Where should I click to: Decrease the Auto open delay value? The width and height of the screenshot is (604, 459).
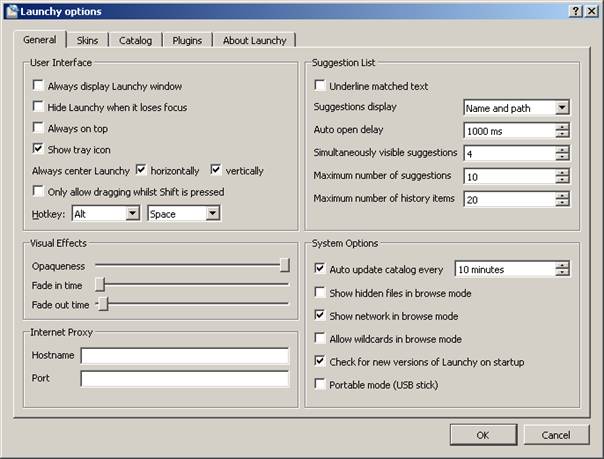(x=562, y=134)
